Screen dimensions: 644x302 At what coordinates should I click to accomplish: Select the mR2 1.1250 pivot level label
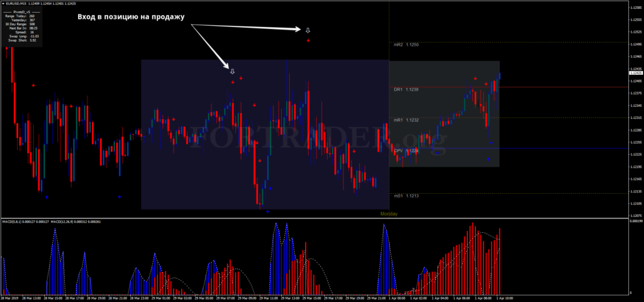tap(406, 45)
